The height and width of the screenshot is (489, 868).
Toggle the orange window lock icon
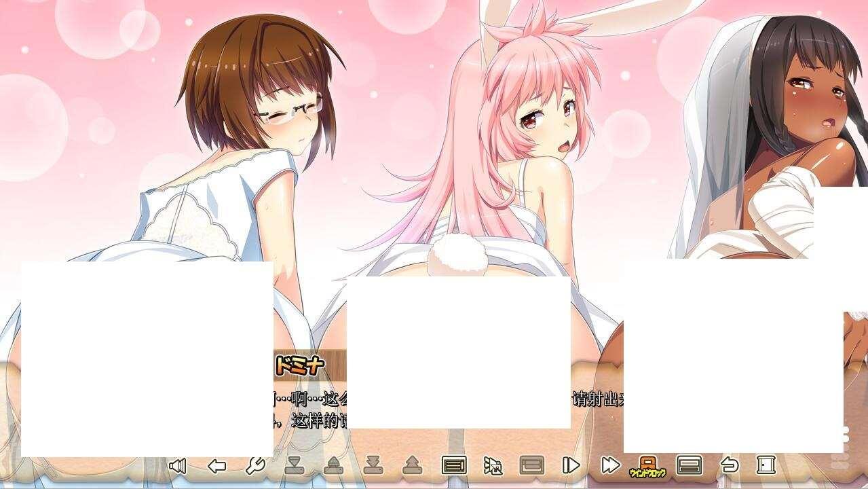coord(647,467)
